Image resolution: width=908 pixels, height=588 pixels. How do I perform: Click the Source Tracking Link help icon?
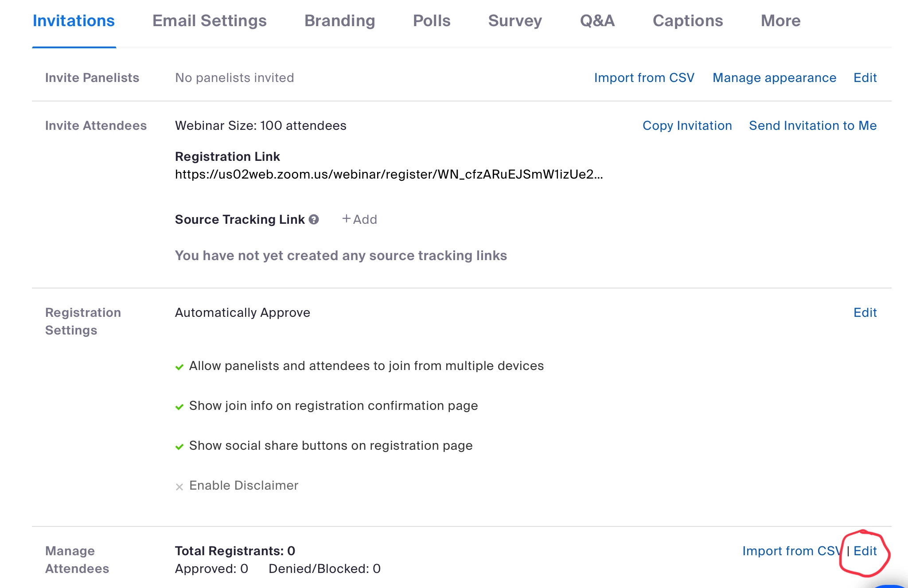[314, 219]
